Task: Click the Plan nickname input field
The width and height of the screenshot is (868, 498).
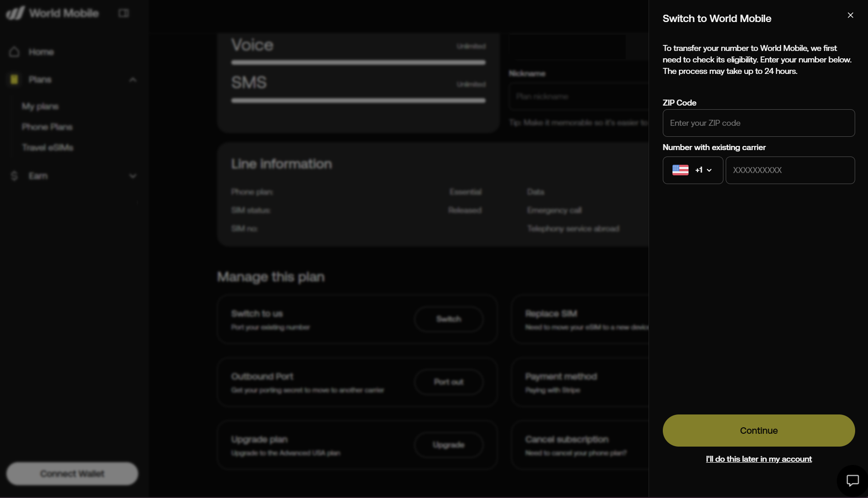Action: pyautogui.click(x=578, y=96)
